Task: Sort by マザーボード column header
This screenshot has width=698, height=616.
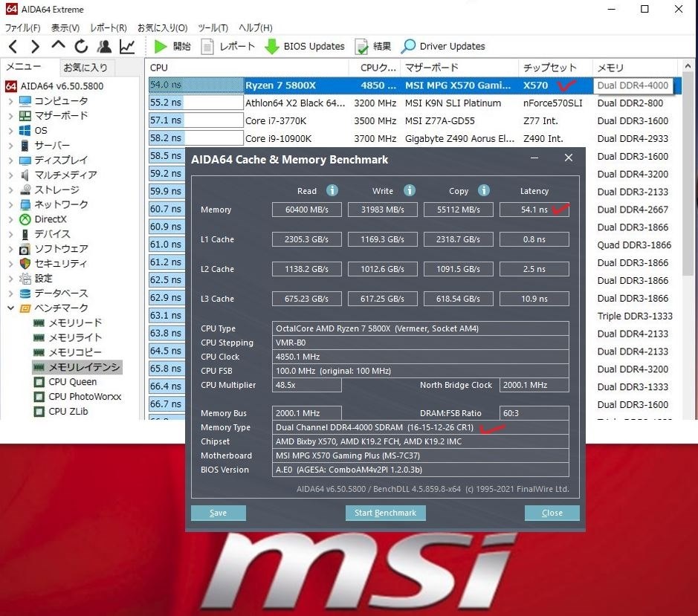Action: [460, 68]
